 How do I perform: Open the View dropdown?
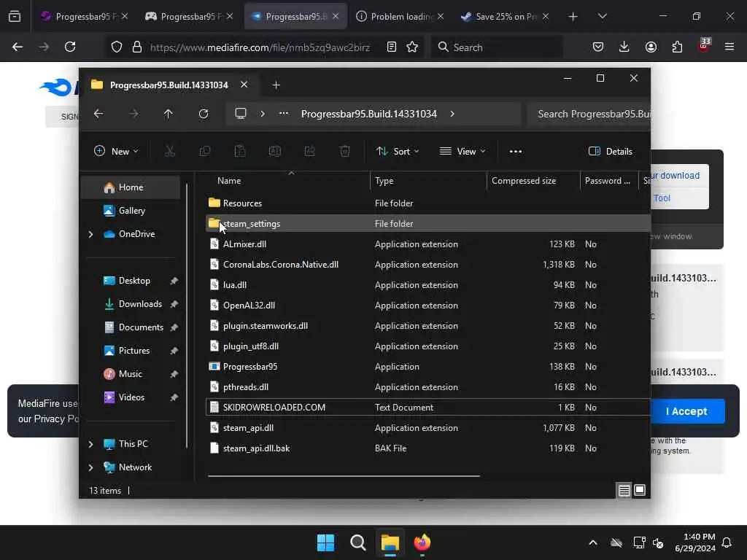(x=462, y=152)
